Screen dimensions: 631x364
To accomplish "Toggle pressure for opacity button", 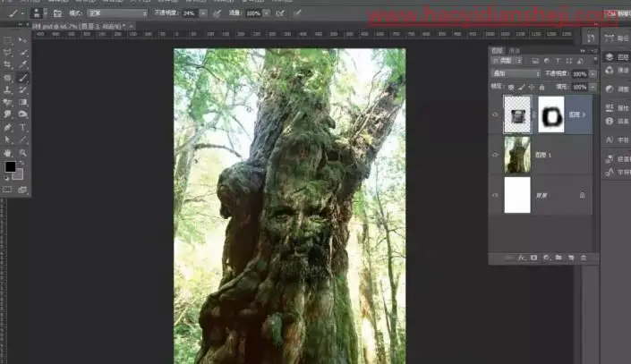I will click(x=217, y=13).
